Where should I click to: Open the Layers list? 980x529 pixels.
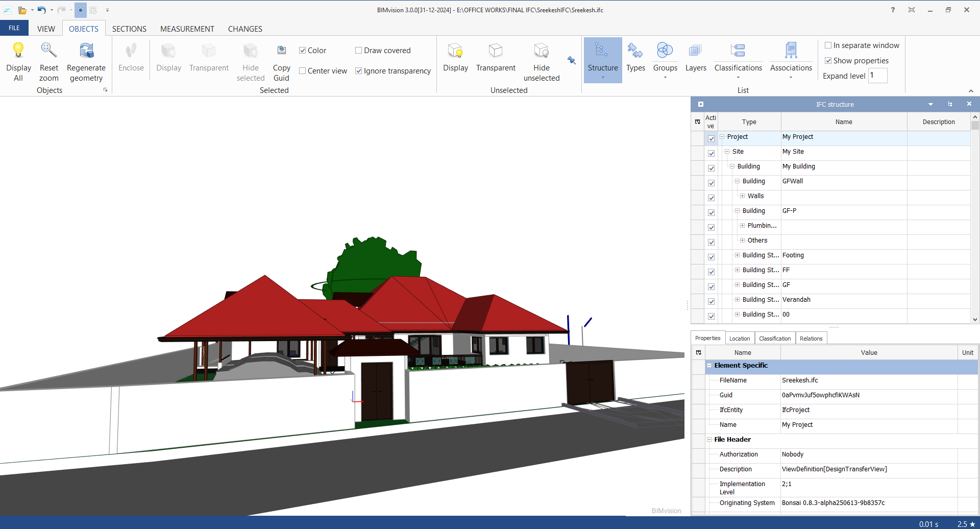coord(695,57)
